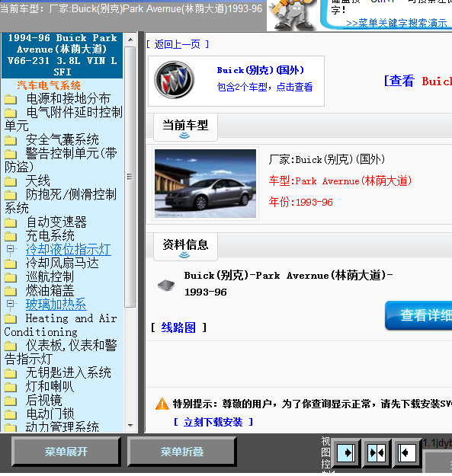452x476 pixels.
Task: Select 动力管理系统 tree item
Action: (63, 426)
